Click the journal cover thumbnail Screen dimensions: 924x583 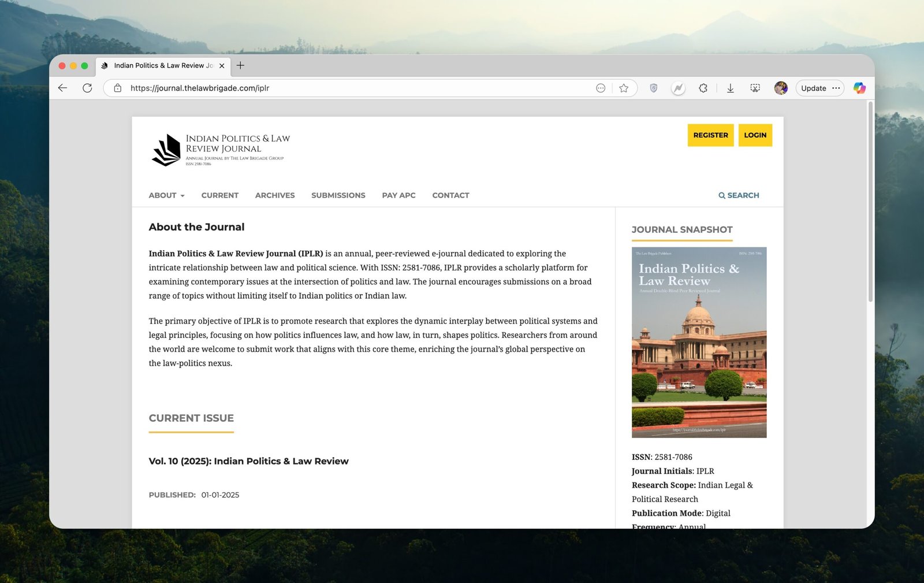coord(699,342)
